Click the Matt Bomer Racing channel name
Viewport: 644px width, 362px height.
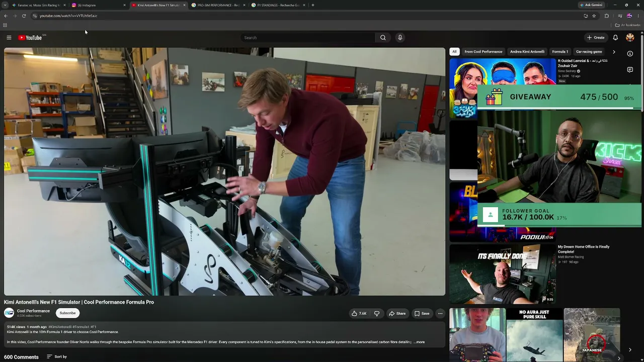(x=571, y=257)
